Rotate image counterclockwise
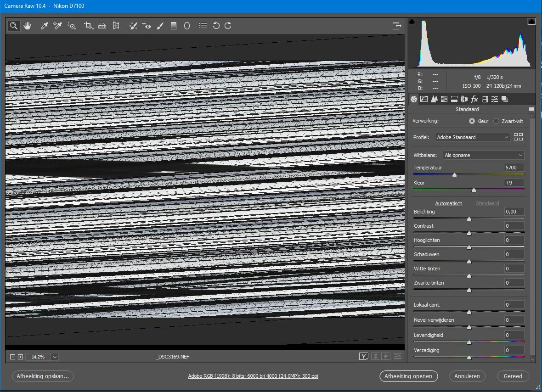 pos(216,26)
